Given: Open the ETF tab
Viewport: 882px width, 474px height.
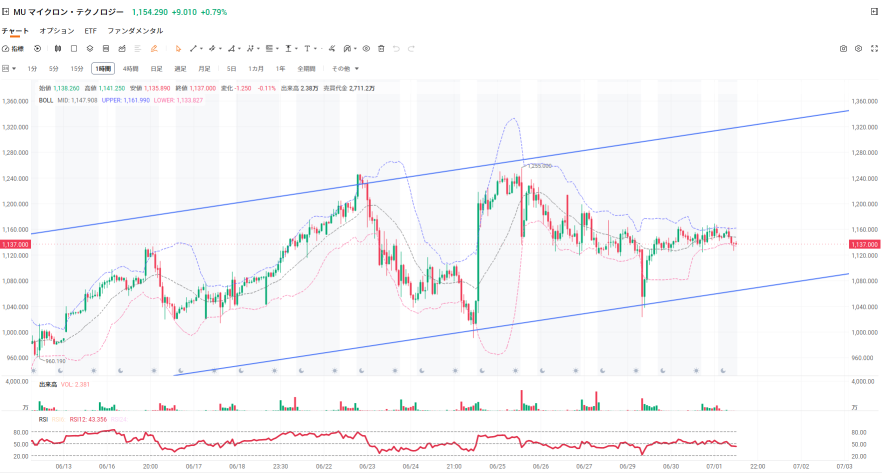Looking at the screenshot, I should pyautogui.click(x=91, y=31).
